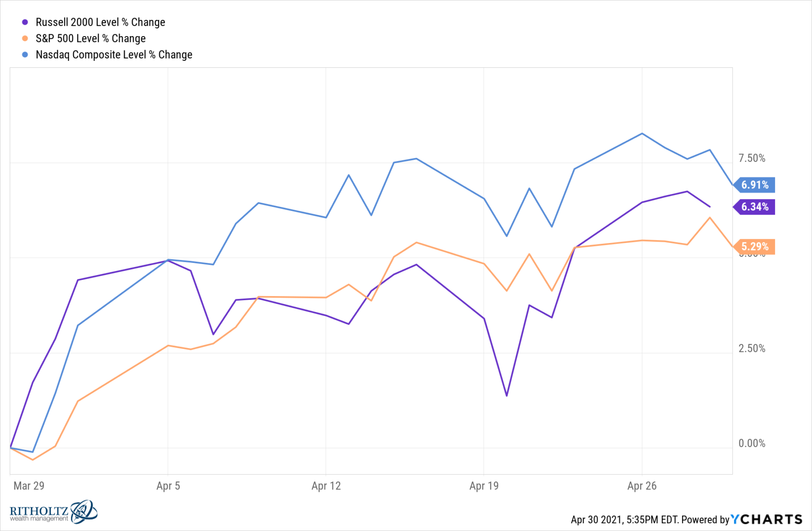
Task: Click the Apr 12 date axis label
Action: pos(326,485)
